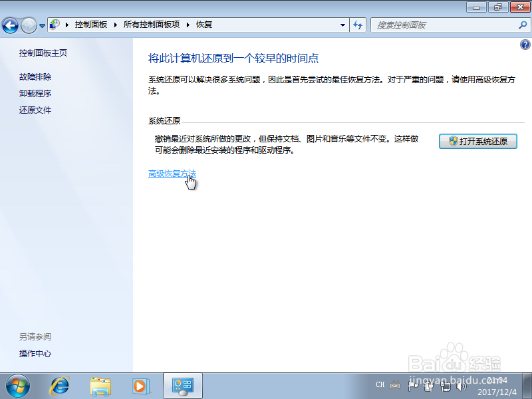Click the search magnifier icon
Viewport: 532px width, 399px height.
[x=522, y=25]
